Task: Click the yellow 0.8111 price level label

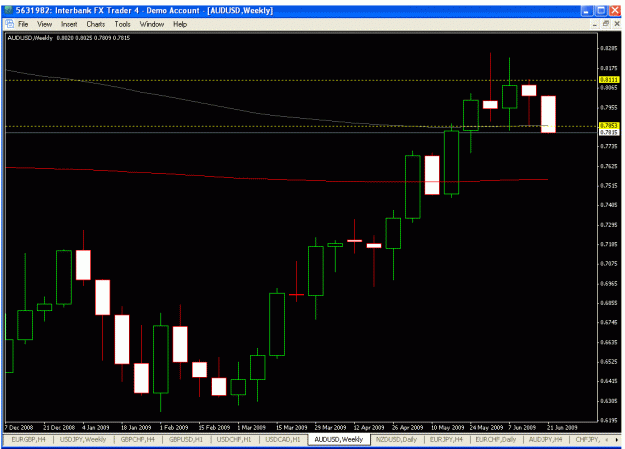Action: click(x=609, y=80)
